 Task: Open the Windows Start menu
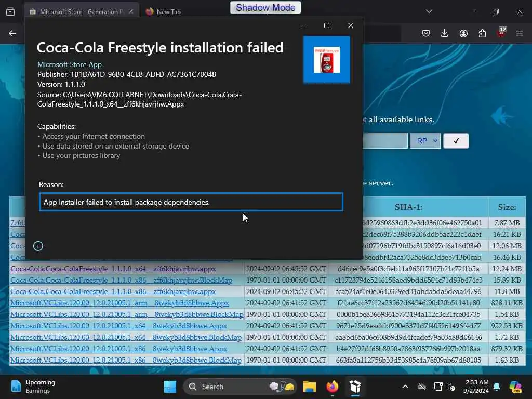click(170, 387)
